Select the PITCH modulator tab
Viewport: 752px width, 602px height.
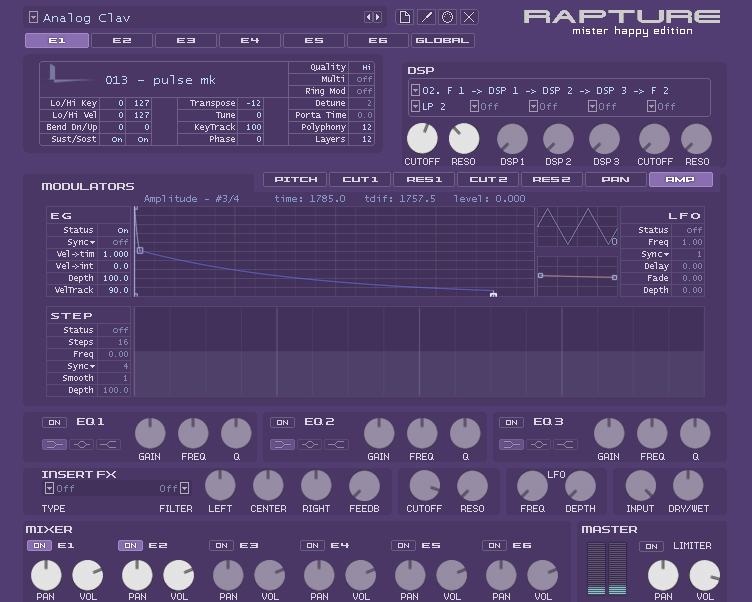coord(295,180)
